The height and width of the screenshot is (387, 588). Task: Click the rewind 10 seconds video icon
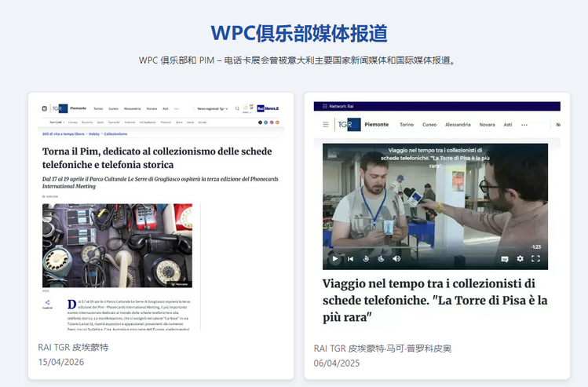point(366,259)
